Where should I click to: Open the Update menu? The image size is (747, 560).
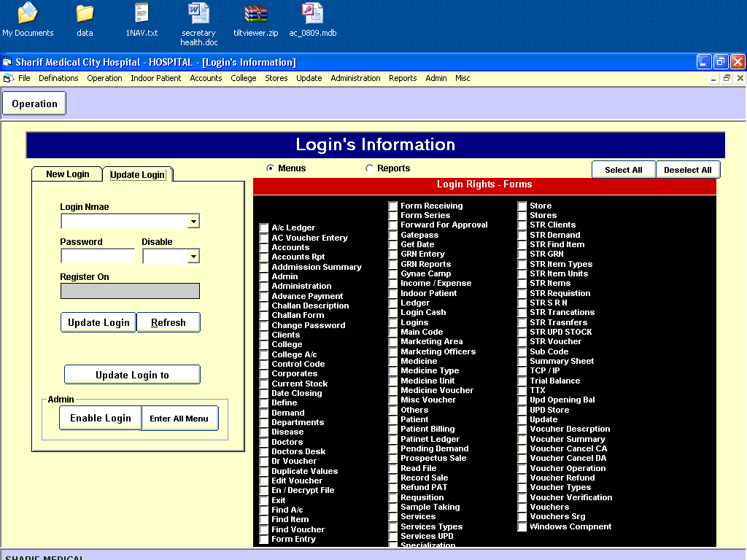coord(309,78)
